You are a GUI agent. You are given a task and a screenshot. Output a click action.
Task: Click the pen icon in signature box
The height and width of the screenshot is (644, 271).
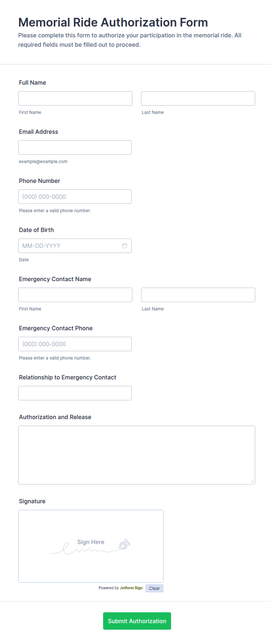point(125,544)
